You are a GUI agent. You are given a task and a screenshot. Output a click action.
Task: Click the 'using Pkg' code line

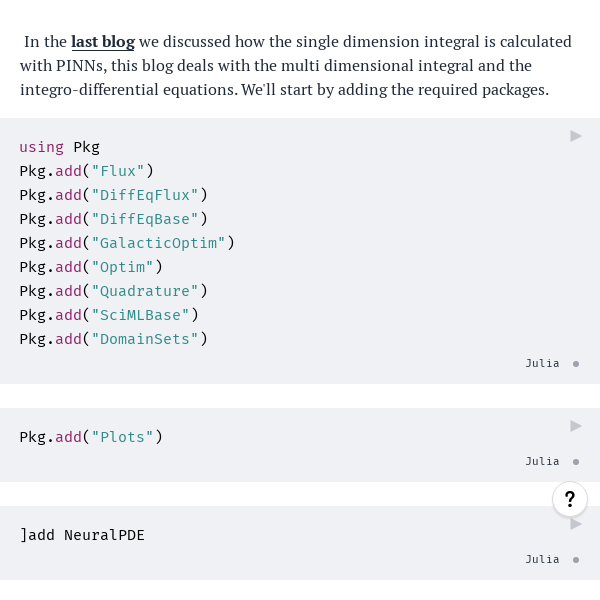60,147
